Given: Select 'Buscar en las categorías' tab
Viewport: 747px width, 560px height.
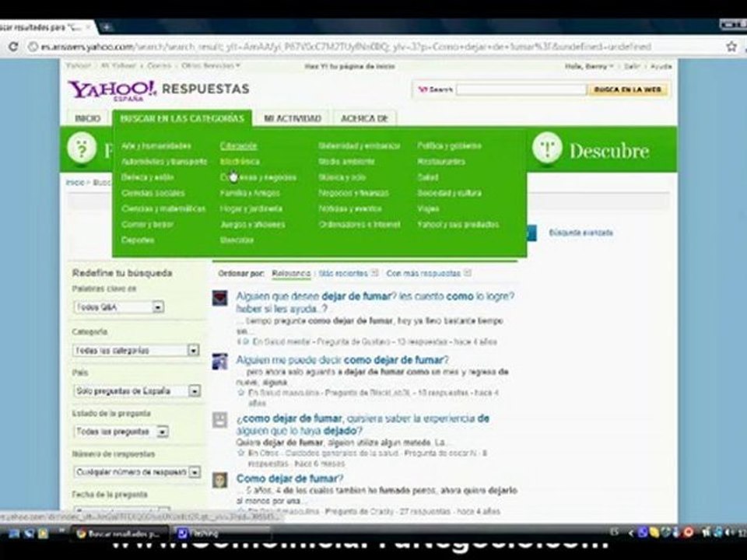Looking at the screenshot, I should [182, 118].
